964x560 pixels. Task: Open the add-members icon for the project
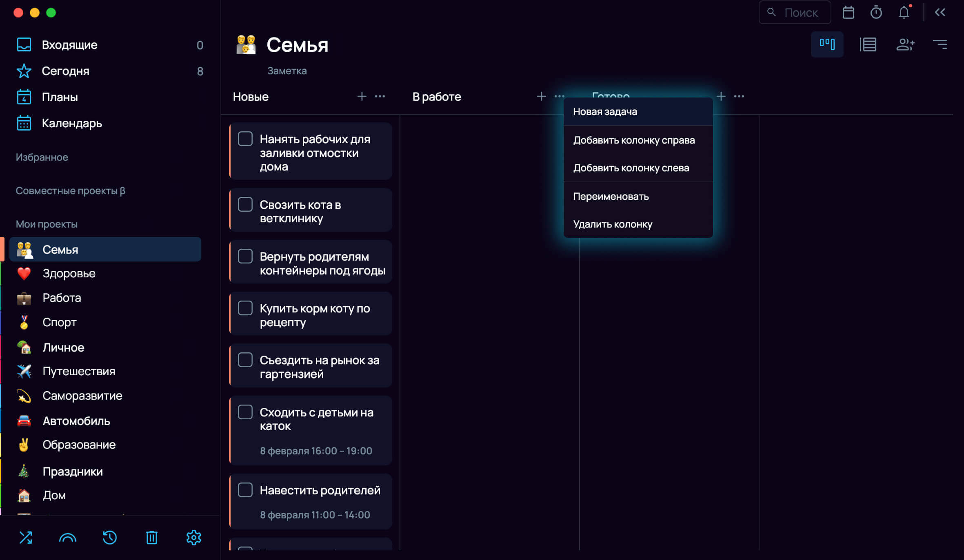pos(905,44)
